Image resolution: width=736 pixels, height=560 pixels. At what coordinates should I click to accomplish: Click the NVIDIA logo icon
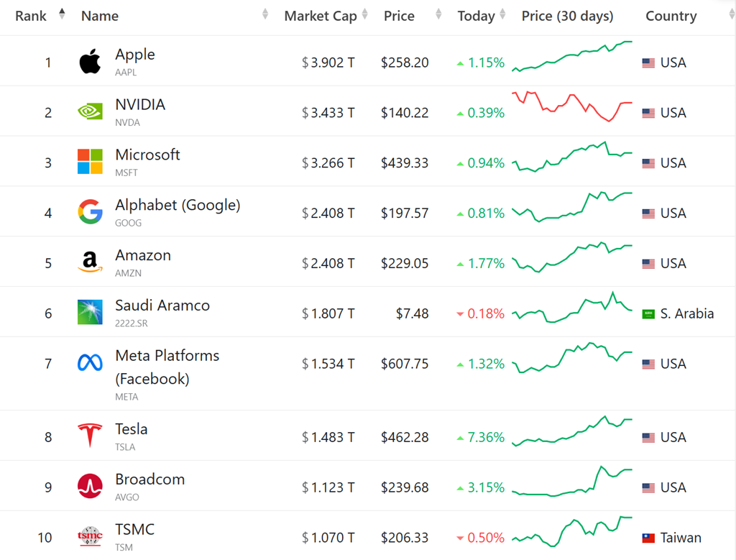click(x=90, y=112)
